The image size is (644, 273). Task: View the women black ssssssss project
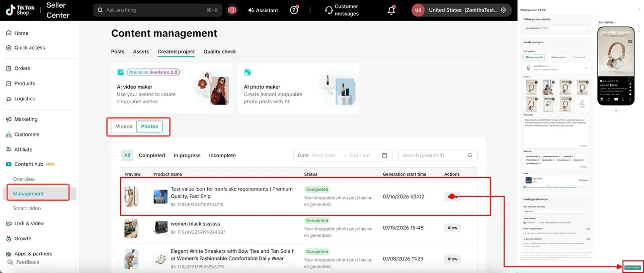click(452, 228)
